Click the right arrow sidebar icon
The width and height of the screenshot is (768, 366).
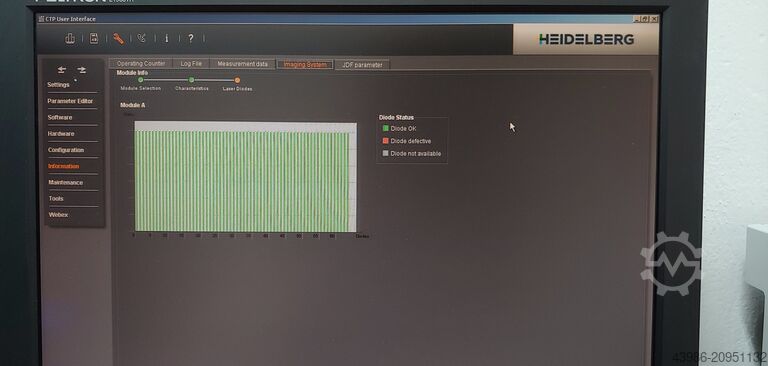82,70
